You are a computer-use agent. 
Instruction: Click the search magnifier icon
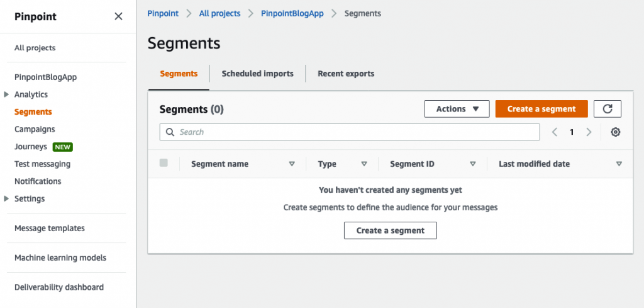pos(170,132)
